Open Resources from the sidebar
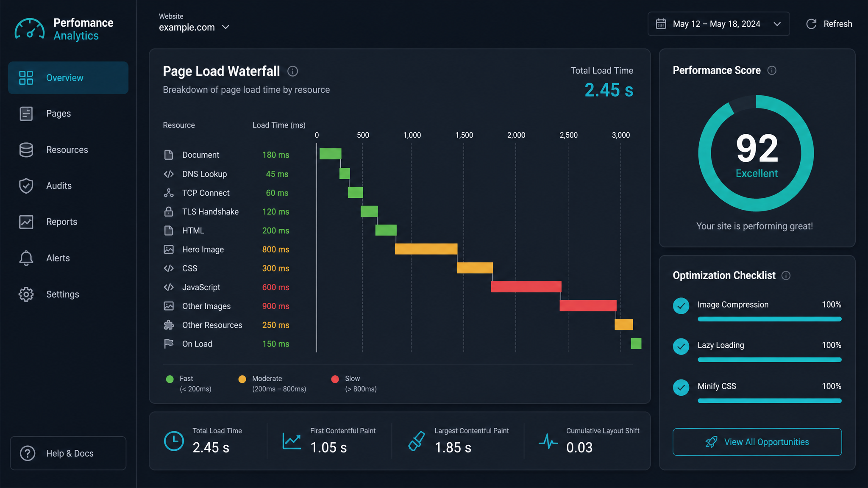 coord(68,150)
